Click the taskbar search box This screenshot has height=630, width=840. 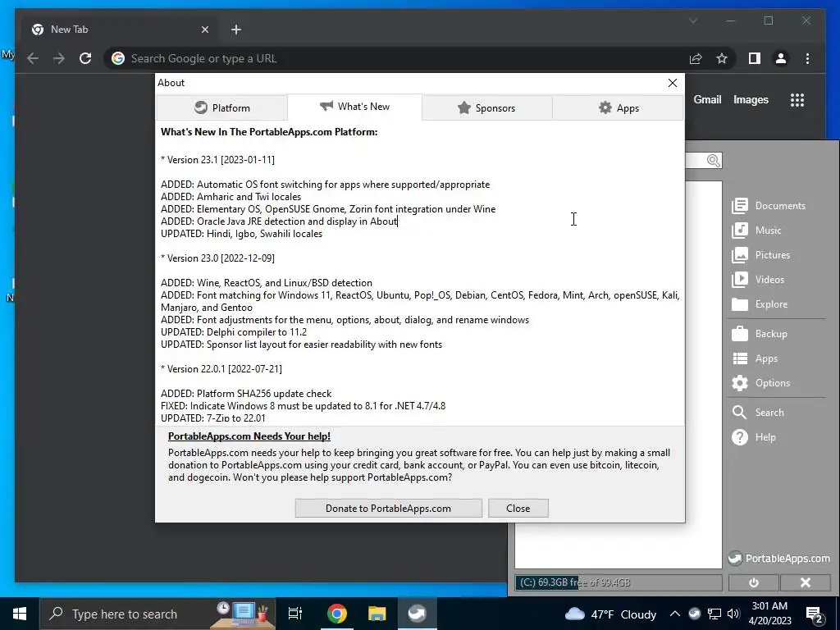point(157,614)
